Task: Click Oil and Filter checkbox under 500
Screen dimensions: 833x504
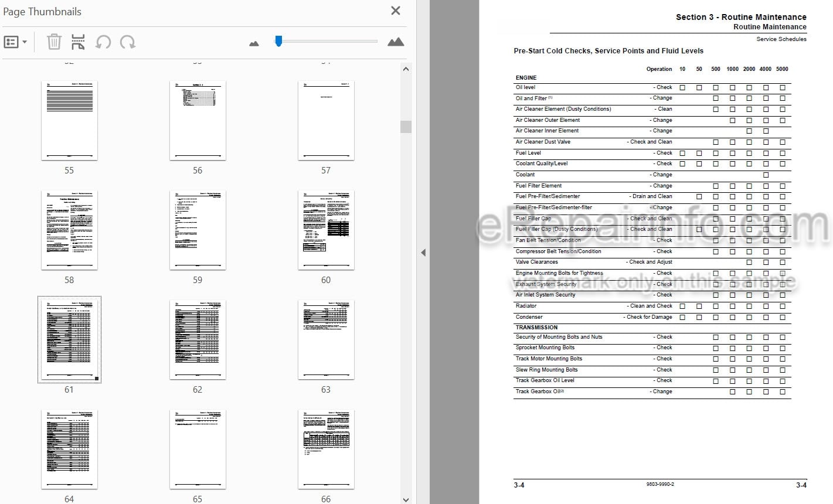Action: (x=716, y=98)
